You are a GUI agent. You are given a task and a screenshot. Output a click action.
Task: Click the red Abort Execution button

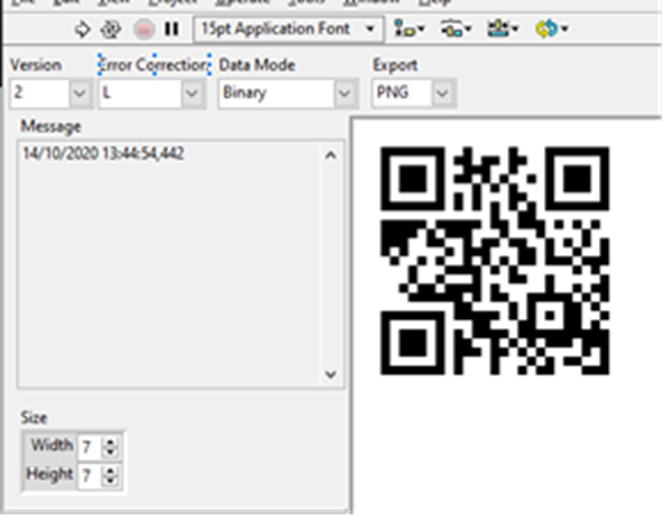click(144, 30)
